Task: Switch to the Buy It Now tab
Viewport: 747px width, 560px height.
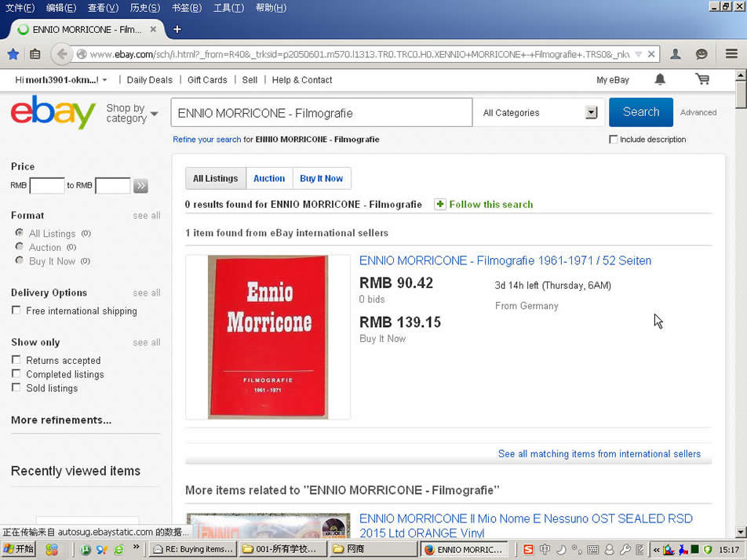Action: (322, 179)
